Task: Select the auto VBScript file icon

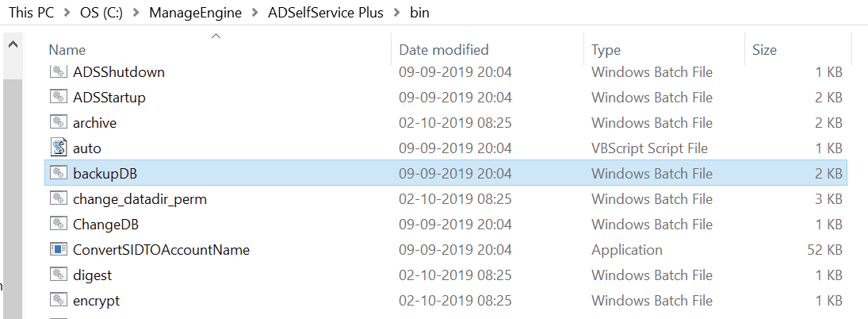Action: point(59,148)
